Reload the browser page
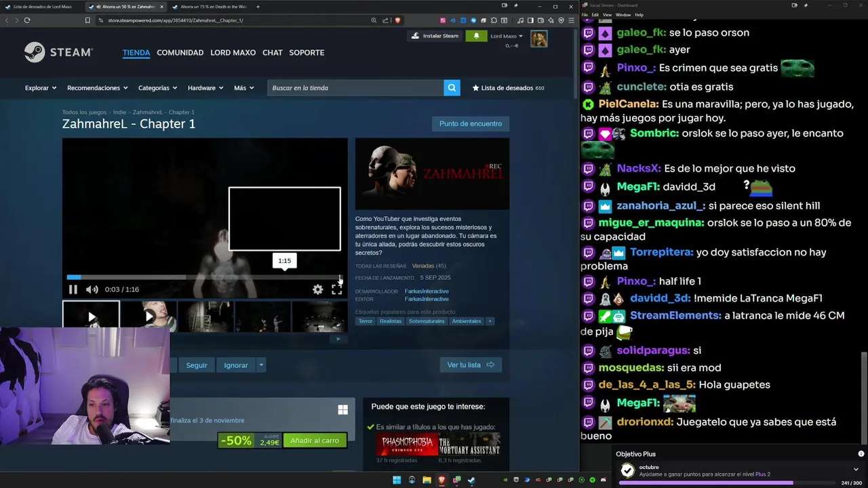 [x=27, y=20]
